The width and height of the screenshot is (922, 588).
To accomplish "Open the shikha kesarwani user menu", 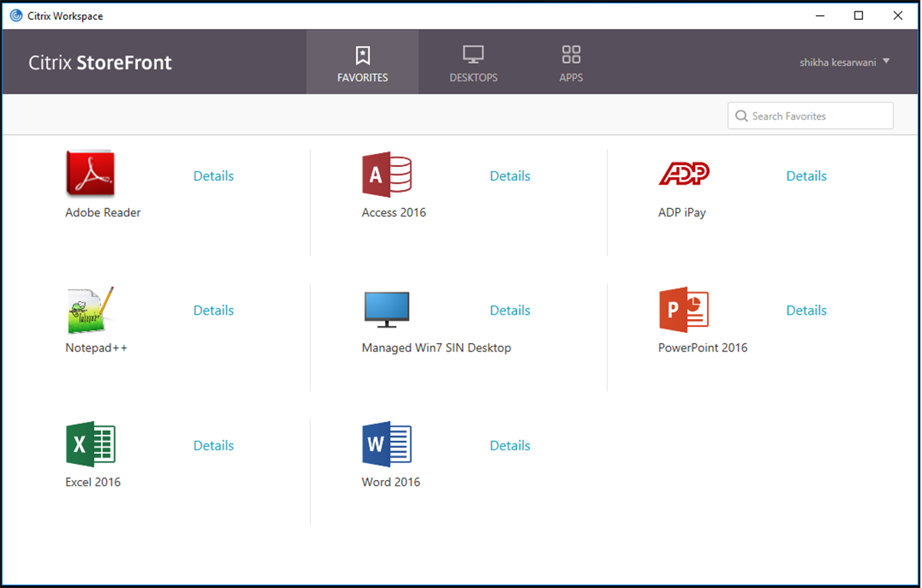I will [x=845, y=62].
